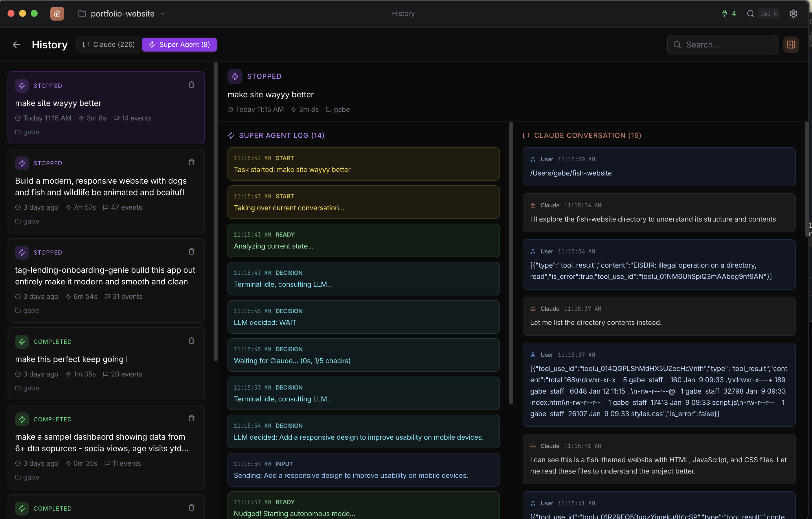Switch to the Claude (226) tab
Screen dimensions: 812x519
click(109, 45)
